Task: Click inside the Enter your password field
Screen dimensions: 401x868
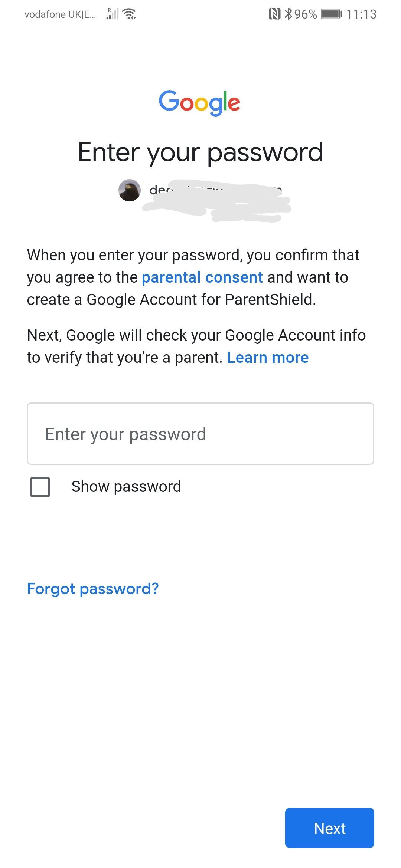Action: (x=200, y=433)
